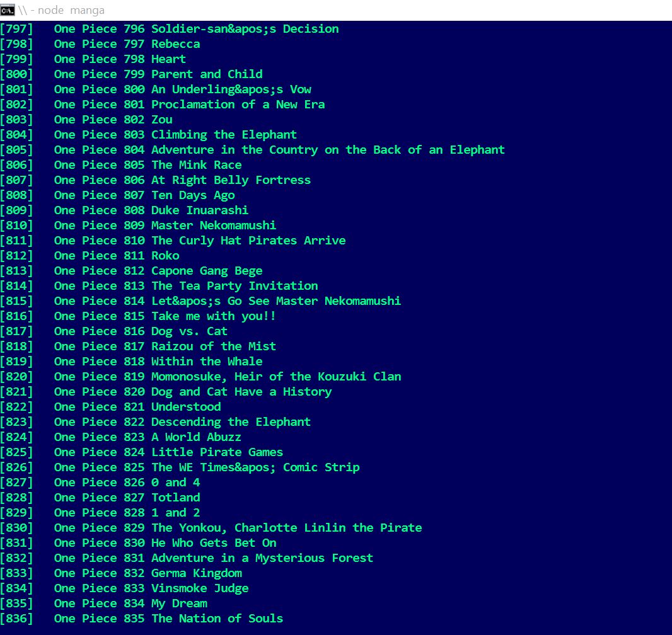Select line 'One Piece 796 Soldier-san&apos;s Decision'
672x635 pixels.
pyautogui.click(x=196, y=29)
